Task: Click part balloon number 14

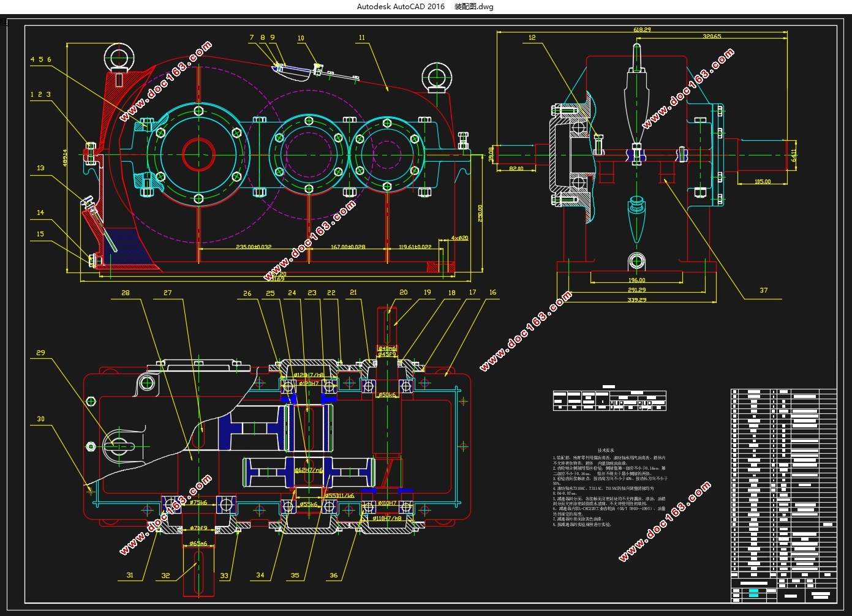Action: point(40,212)
